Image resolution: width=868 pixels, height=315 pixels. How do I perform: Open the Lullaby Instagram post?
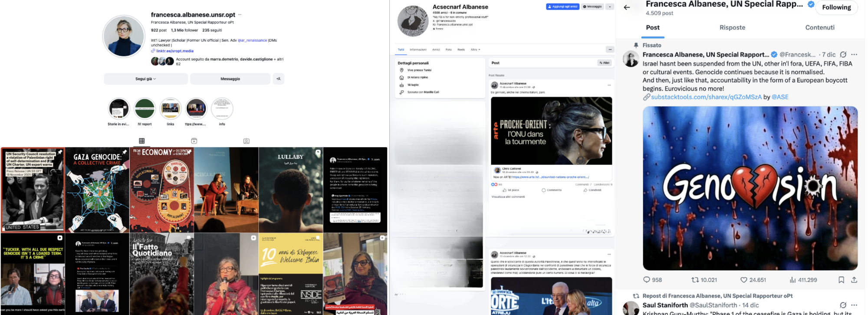pyautogui.click(x=291, y=190)
